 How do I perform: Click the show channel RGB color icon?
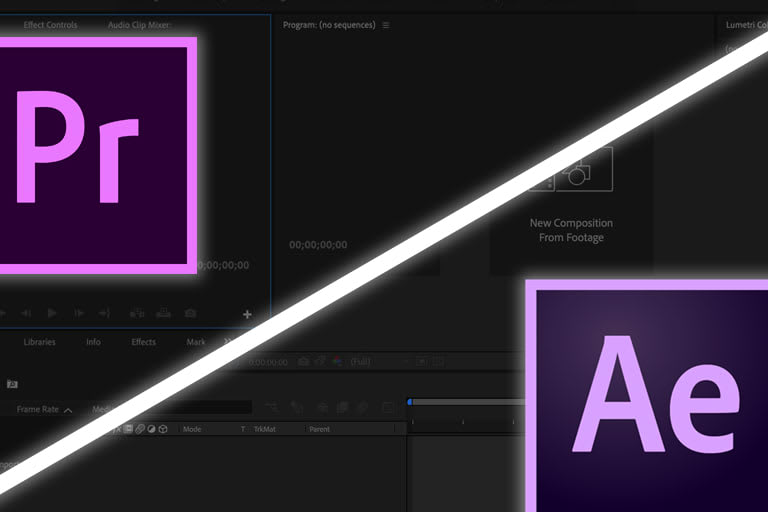pos(335,362)
